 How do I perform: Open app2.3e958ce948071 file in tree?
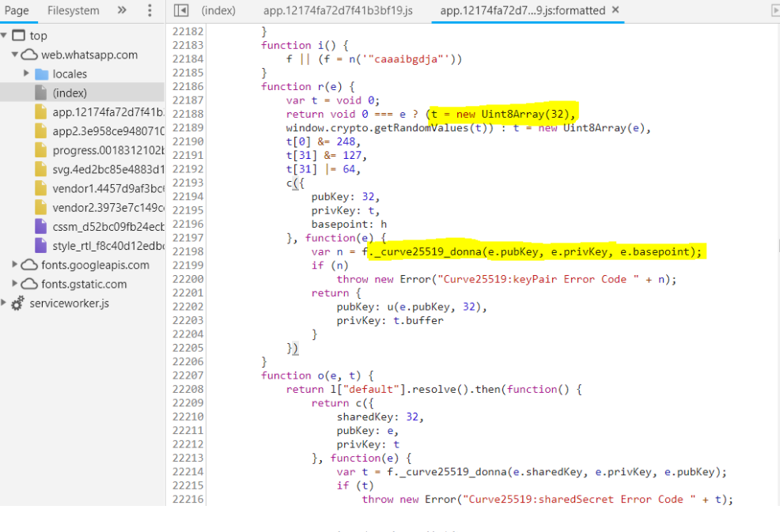point(108,130)
